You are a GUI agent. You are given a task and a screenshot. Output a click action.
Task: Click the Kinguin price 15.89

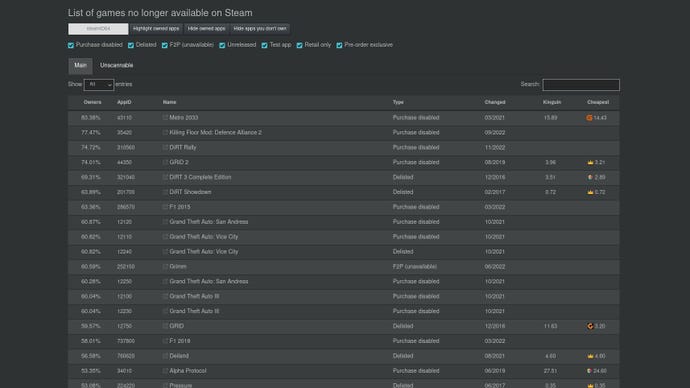click(x=551, y=118)
